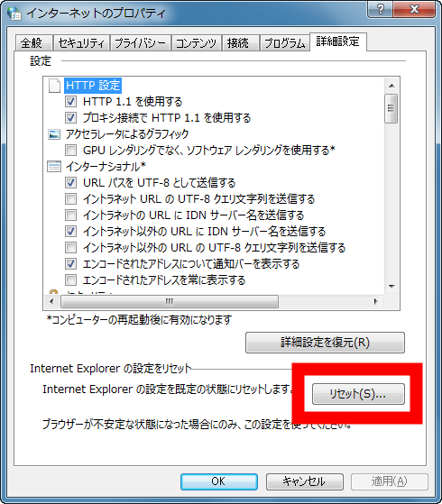Click the help question mark button
Viewport: 442px width, 504px height.
click(381, 9)
